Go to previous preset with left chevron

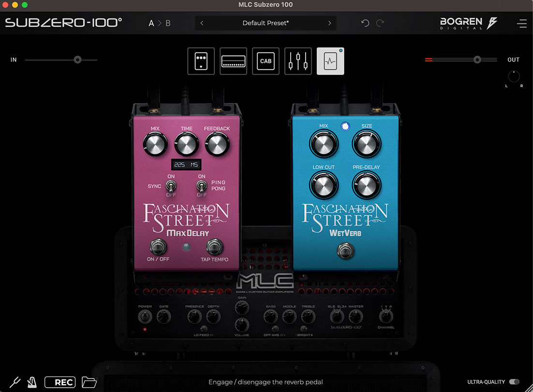coord(202,23)
